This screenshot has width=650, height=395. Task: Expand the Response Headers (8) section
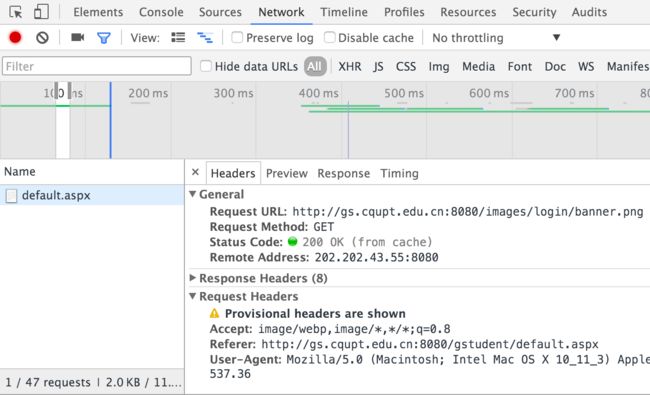[x=263, y=278]
